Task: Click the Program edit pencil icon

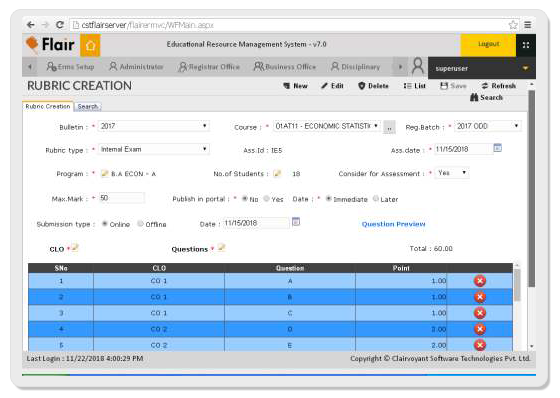Action: [x=105, y=174]
